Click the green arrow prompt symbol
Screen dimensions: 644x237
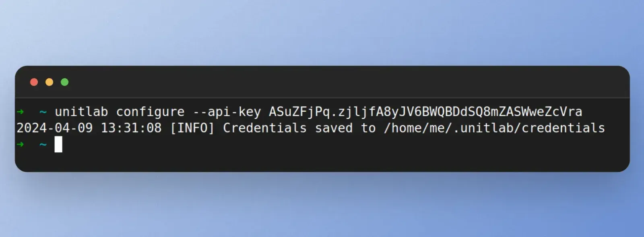(21, 112)
